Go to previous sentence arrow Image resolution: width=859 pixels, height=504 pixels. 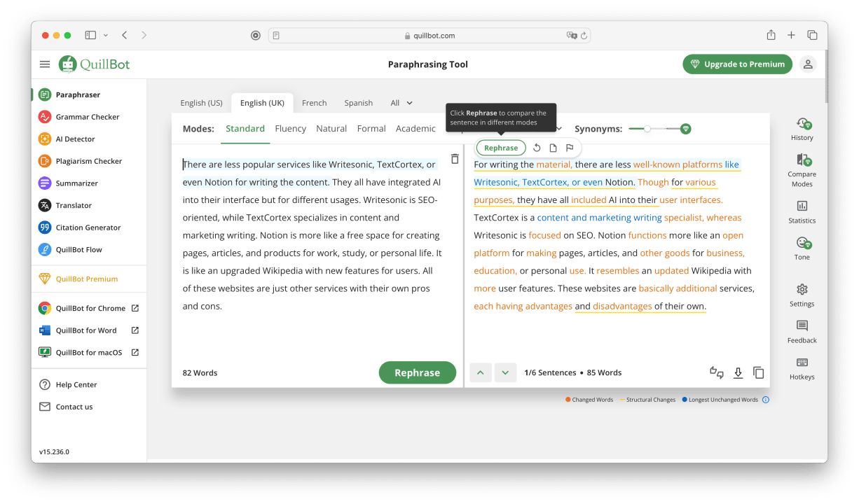[480, 373]
